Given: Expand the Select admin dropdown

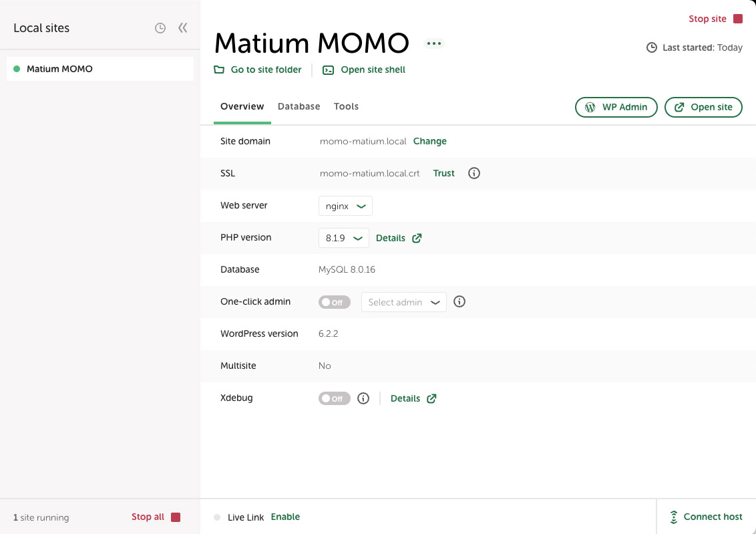Looking at the screenshot, I should (403, 302).
